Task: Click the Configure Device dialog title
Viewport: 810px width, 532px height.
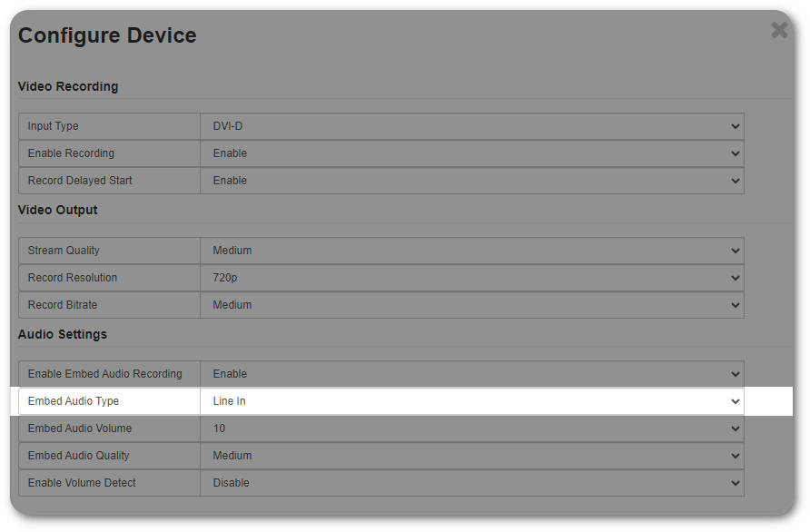Action: (x=106, y=35)
